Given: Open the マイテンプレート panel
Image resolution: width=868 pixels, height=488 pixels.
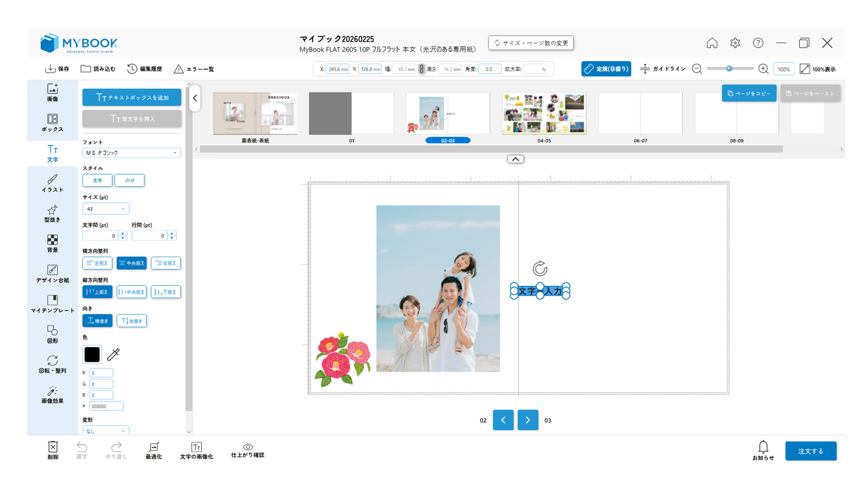Looking at the screenshot, I should [x=53, y=304].
